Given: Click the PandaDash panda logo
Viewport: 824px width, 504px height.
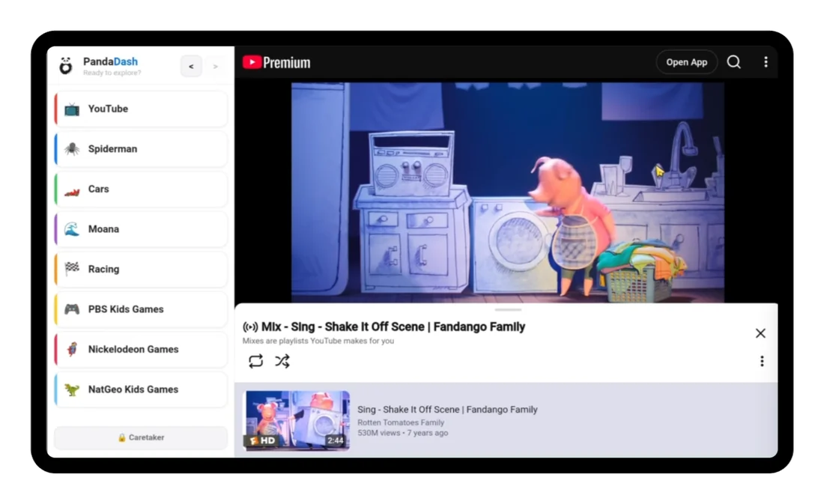Looking at the screenshot, I should 66,66.
